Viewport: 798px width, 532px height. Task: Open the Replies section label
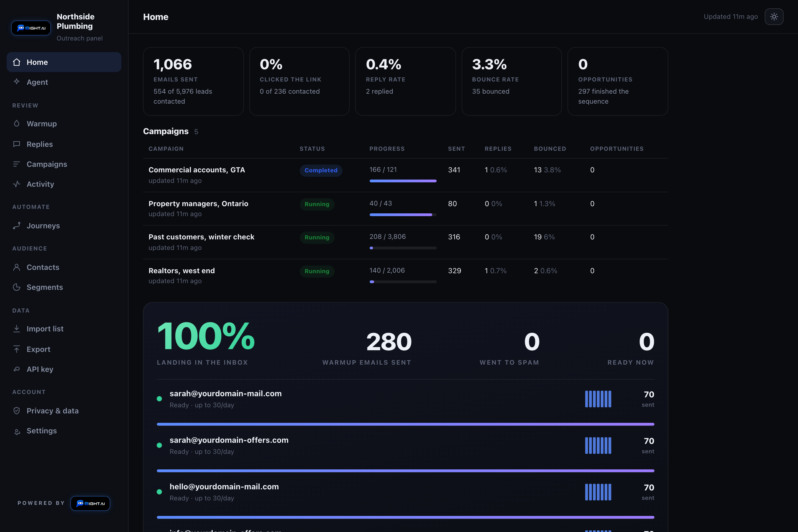point(40,144)
